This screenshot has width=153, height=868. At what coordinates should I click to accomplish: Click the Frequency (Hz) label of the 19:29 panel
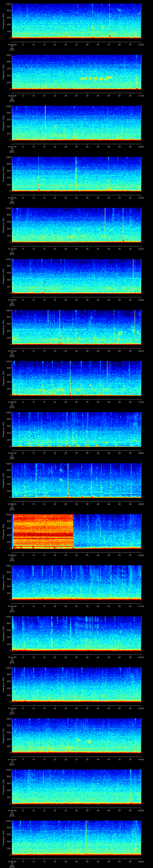[3, 21]
